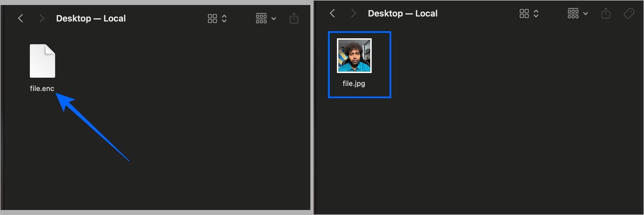644x215 pixels.
Task: Click the file.jpg filename label
Action: click(354, 84)
